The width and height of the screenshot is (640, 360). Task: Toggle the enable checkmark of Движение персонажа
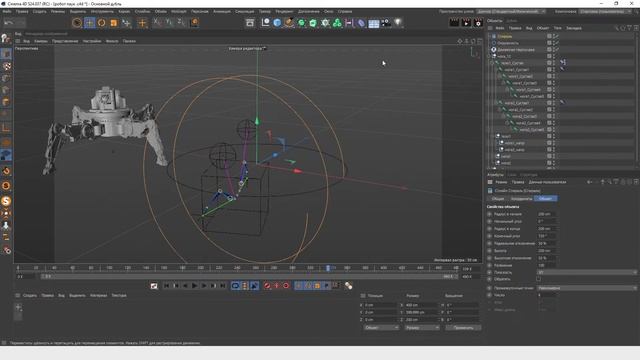click(x=557, y=49)
